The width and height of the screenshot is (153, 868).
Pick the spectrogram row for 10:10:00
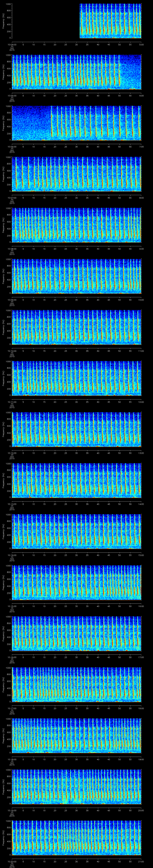click(77, 327)
